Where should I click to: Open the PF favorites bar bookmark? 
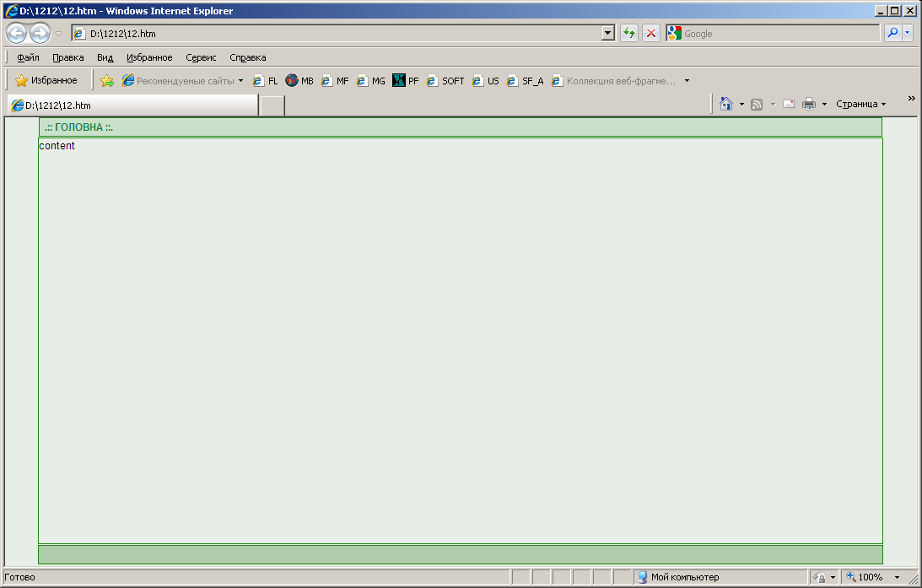click(x=406, y=81)
